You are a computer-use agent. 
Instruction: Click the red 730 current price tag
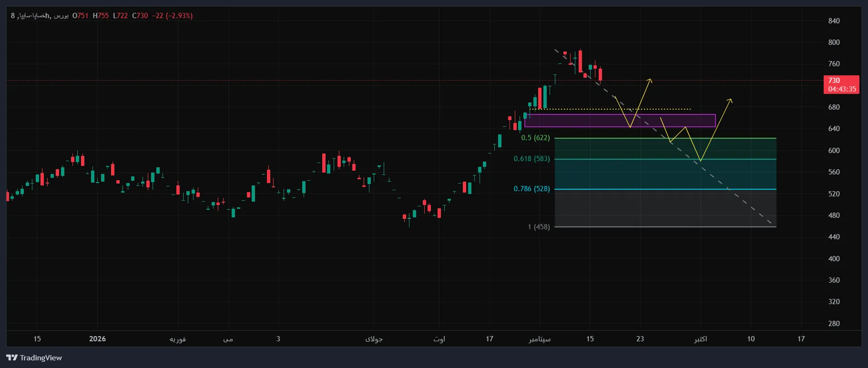point(841,84)
